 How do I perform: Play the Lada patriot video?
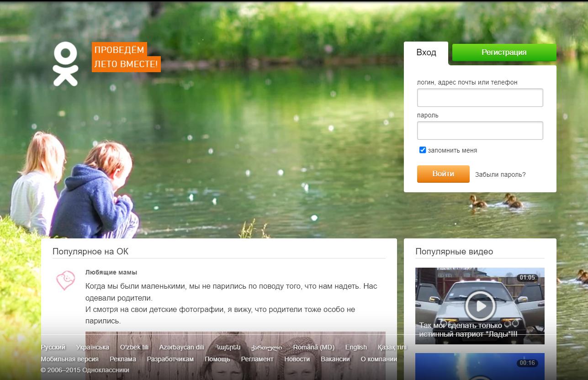480,306
